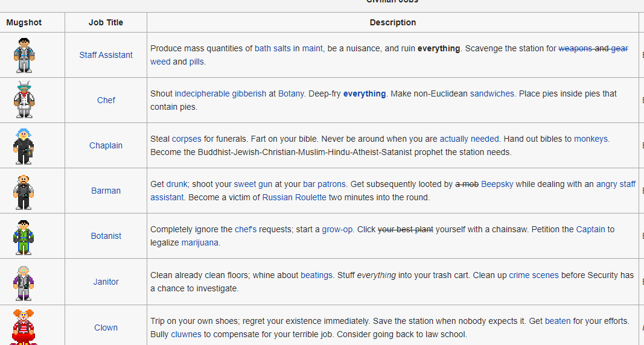
Task: Follow the 'cluwnes' link
Action: click(186, 334)
